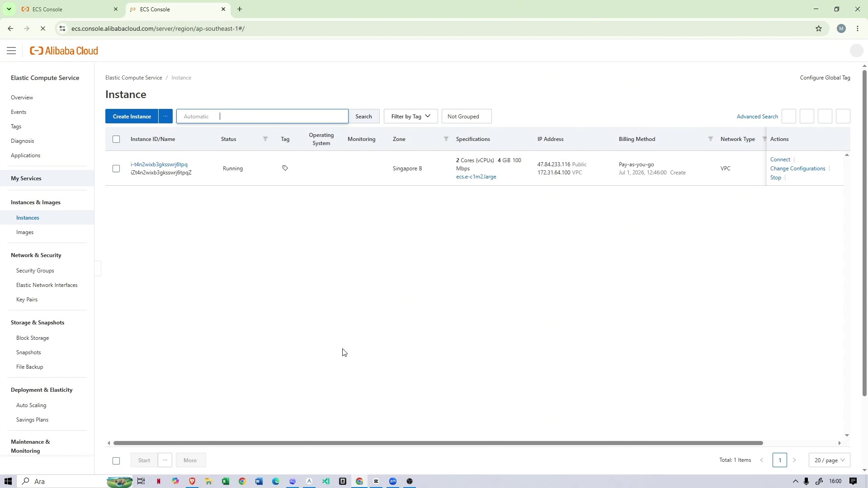The height and width of the screenshot is (488, 868).
Task: View site information icon in address bar
Action: [x=62, y=28]
